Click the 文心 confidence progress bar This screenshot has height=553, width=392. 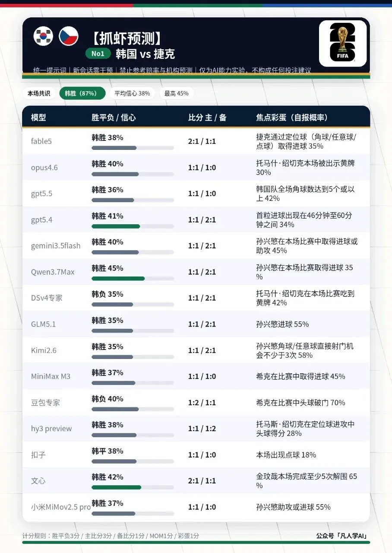click(133, 487)
